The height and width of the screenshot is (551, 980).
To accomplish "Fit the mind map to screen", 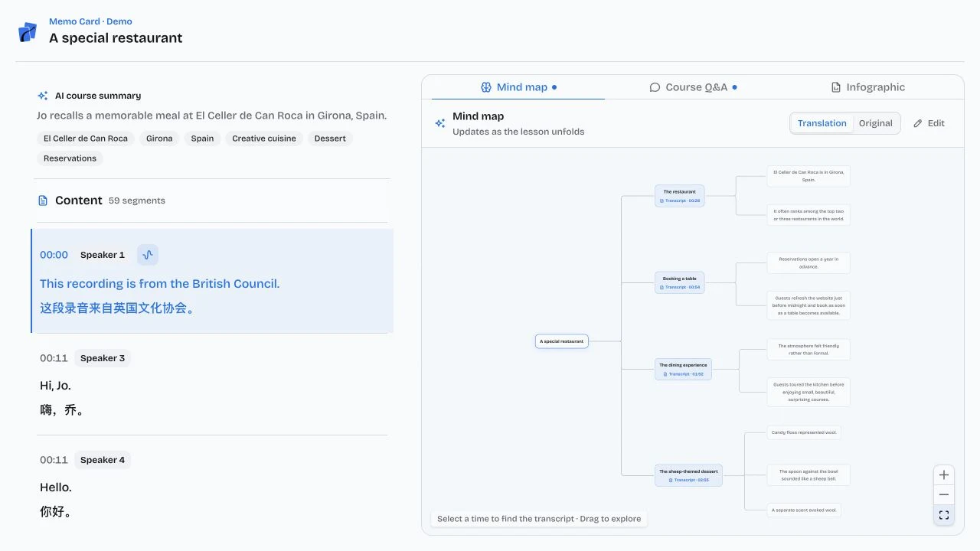I will click(944, 515).
